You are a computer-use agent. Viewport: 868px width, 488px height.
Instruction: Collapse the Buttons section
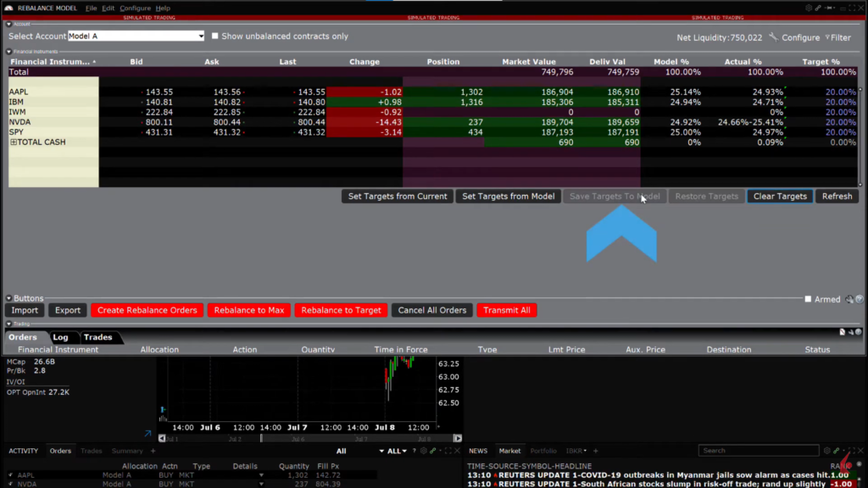click(x=8, y=298)
